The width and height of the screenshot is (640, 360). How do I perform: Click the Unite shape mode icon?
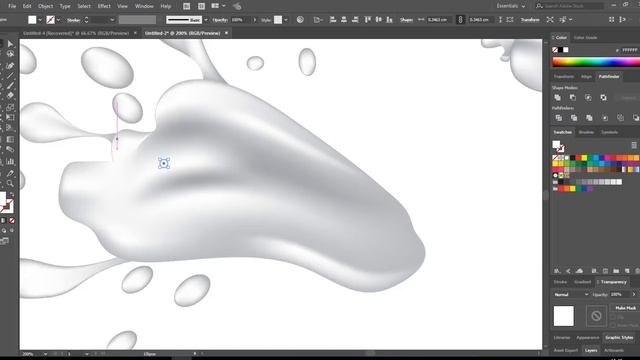pos(558,98)
